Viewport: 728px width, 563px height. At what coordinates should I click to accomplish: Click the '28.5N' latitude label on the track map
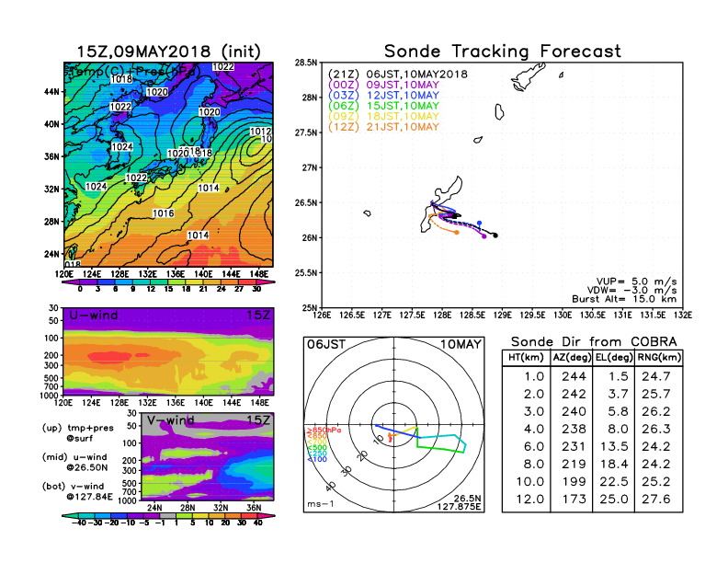(x=306, y=63)
